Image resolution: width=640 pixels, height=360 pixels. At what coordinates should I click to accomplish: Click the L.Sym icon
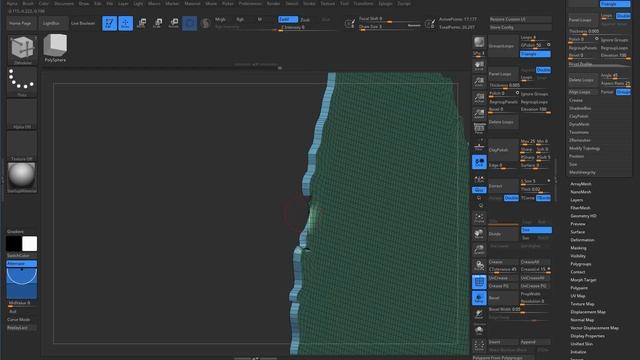click(x=479, y=179)
